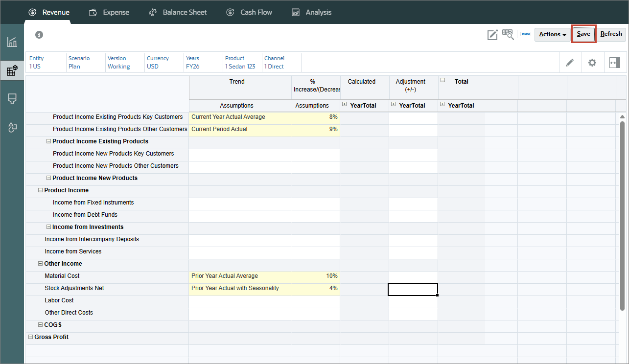Select the 8% increase cell

tap(316, 117)
